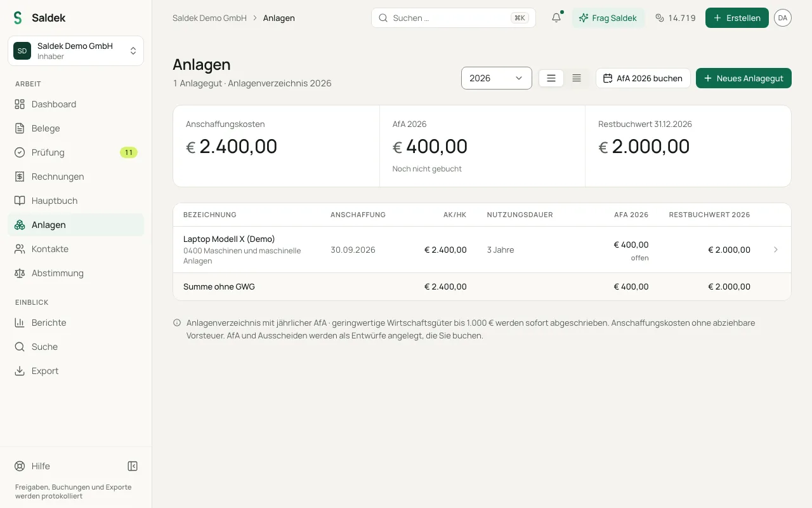Image resolution: width=812 pixels, height=508 pixels.
Task: Open Berichte in sidebar
Action: click(x=75, y=323)
